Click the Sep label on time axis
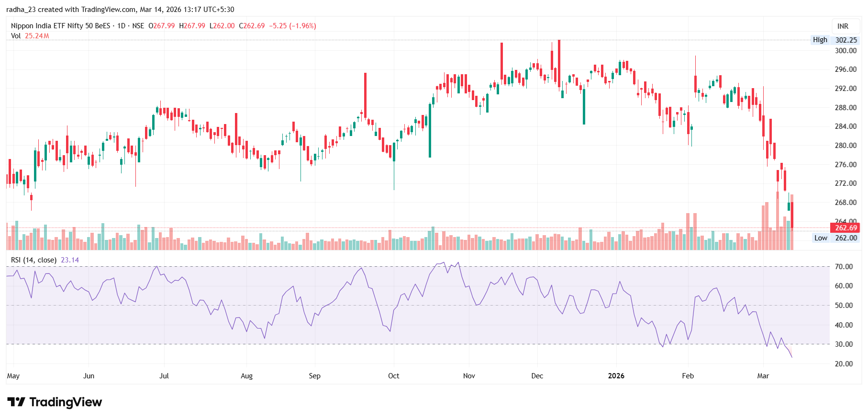 point(314,376)
